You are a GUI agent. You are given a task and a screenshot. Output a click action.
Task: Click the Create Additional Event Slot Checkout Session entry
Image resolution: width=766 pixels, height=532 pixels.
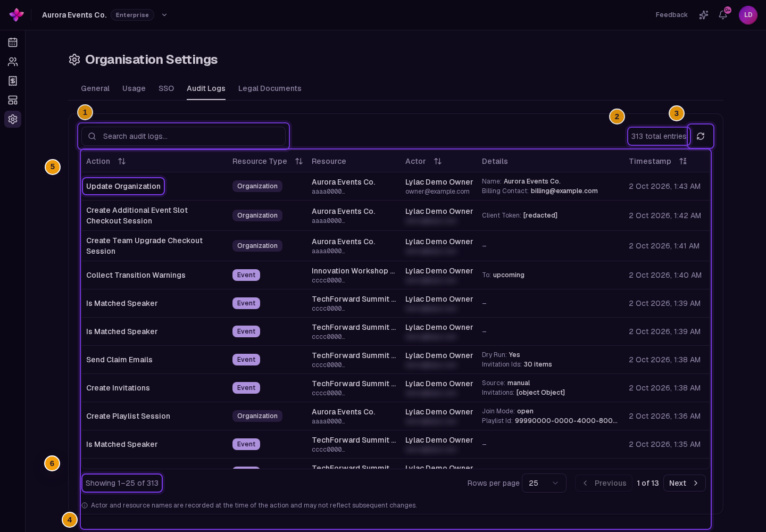point(137,215)
